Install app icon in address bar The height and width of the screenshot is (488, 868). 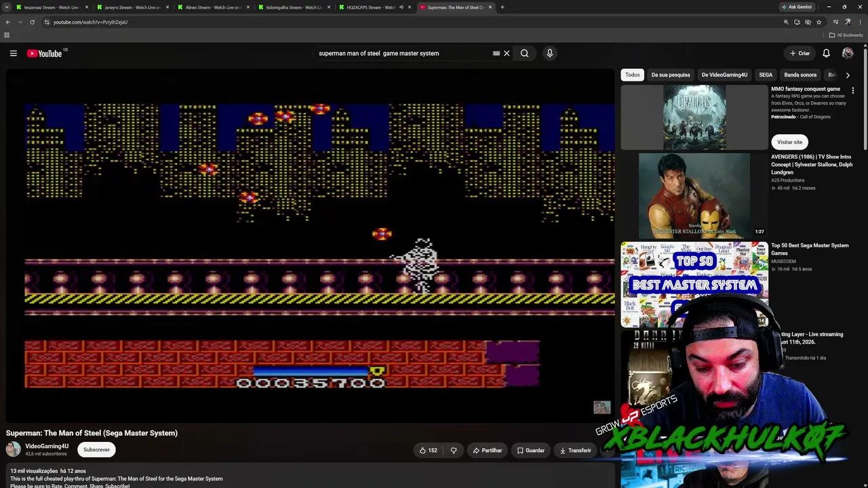pyautogui.click(x=797, y=22)
